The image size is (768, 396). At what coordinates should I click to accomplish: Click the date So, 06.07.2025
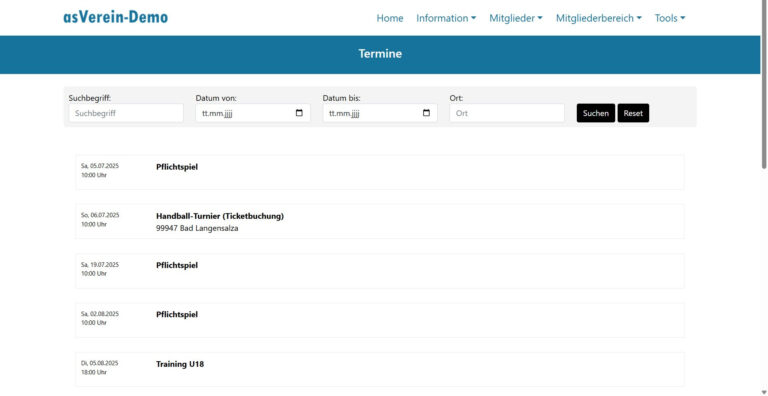coord(100,215)
